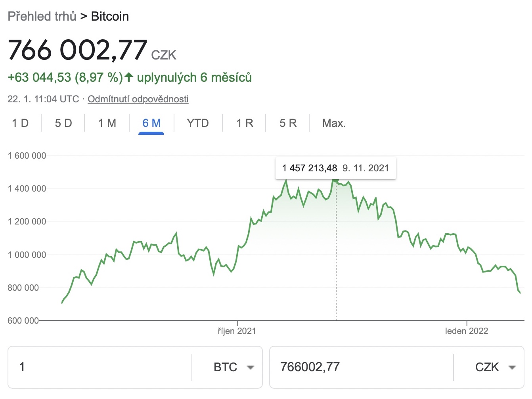The image size is (532, 399).
Task: Show the Max. price history
Action: click(x=334, y=123)
